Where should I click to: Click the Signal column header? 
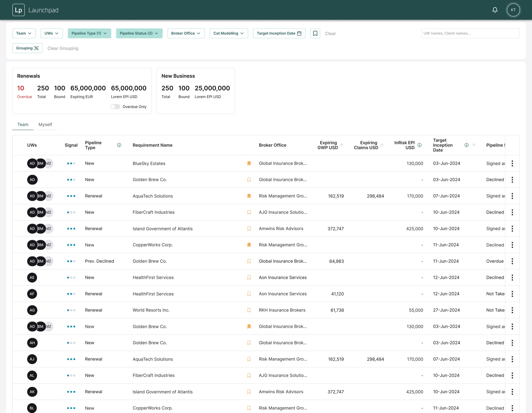pos(71,145)
